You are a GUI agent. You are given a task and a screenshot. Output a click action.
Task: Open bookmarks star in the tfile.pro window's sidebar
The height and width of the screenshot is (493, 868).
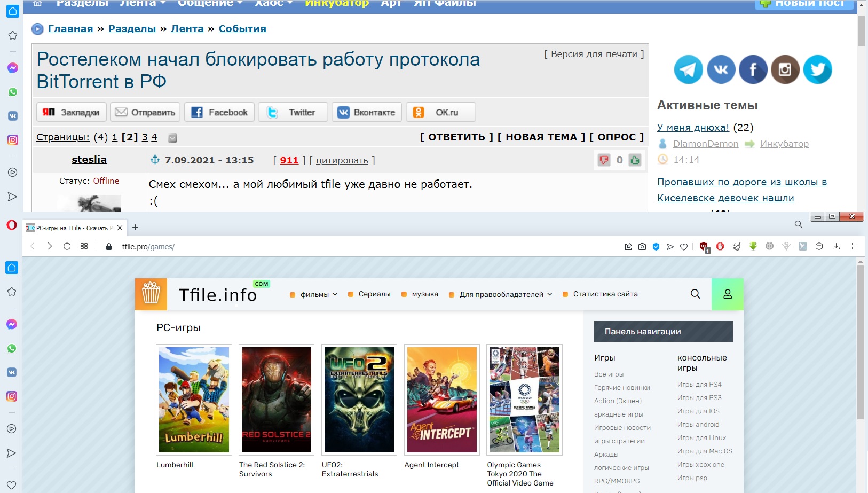(12, 292)
